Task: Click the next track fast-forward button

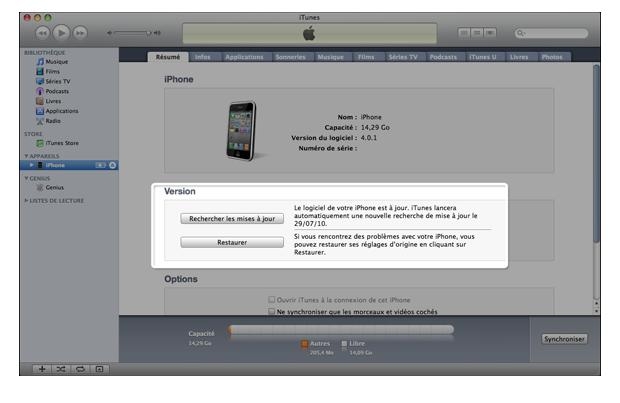Action: click(80, 33)
